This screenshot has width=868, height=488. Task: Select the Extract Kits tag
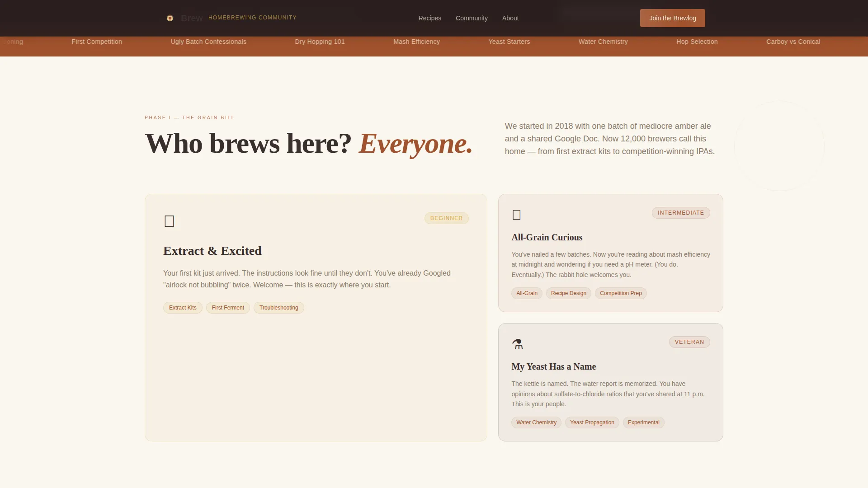click(183, 308)
